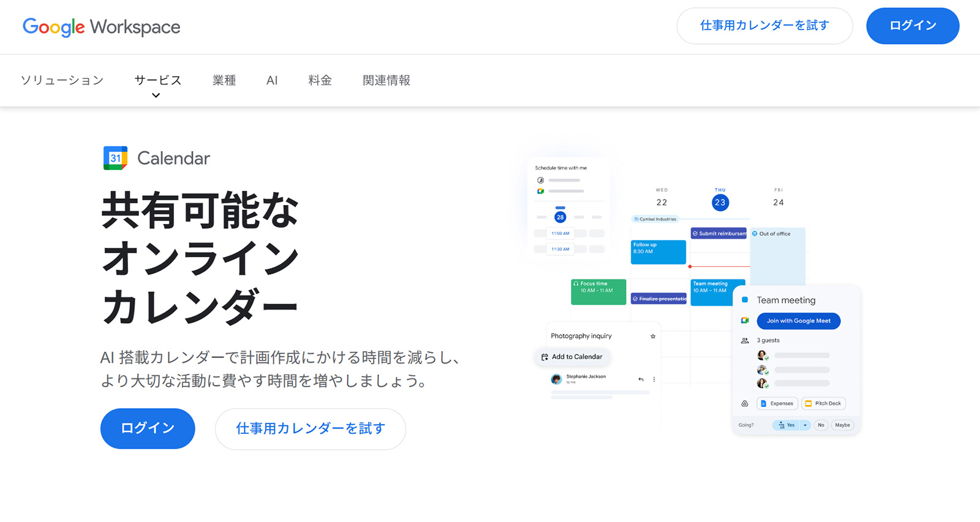Click the header ログイン button
This screenshot has height=522, width=980.
coord(913,26)
